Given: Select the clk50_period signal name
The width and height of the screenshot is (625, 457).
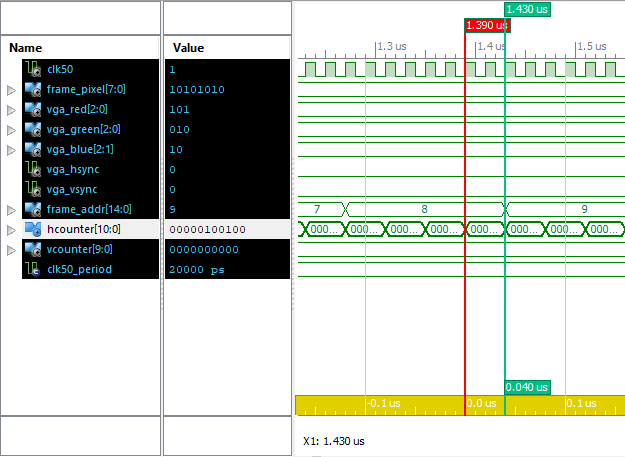Looking at the screenshot, I should coord(79,269).
